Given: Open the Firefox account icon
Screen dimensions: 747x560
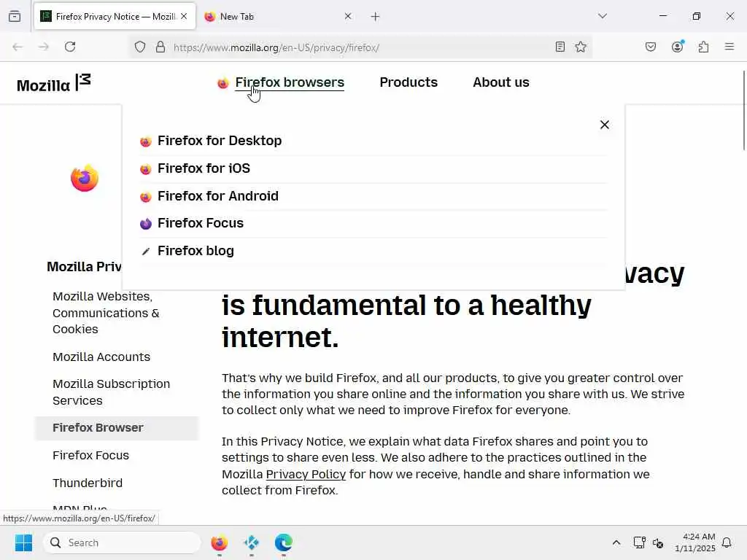Looking at the screenshot, I should [678, 47].
